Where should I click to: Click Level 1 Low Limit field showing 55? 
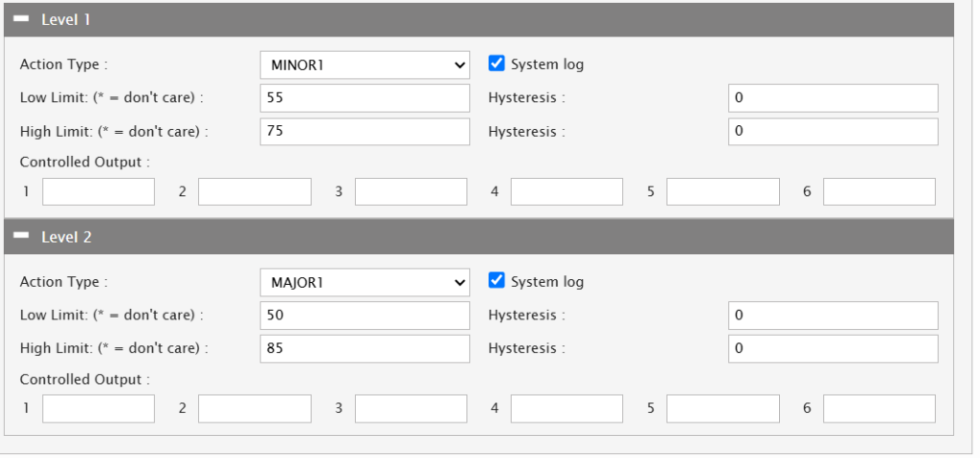click(x=365, y=98)
